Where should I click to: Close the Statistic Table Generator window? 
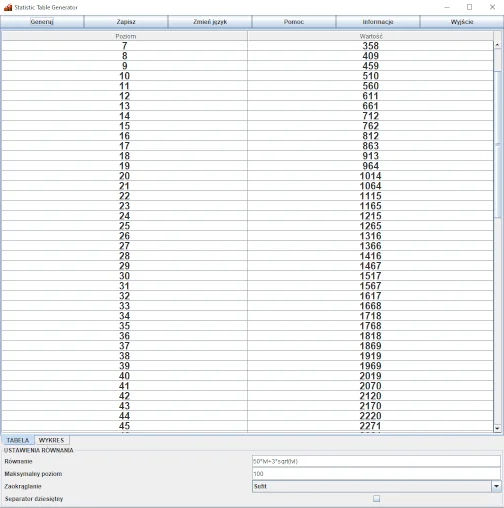pos(492,7)
